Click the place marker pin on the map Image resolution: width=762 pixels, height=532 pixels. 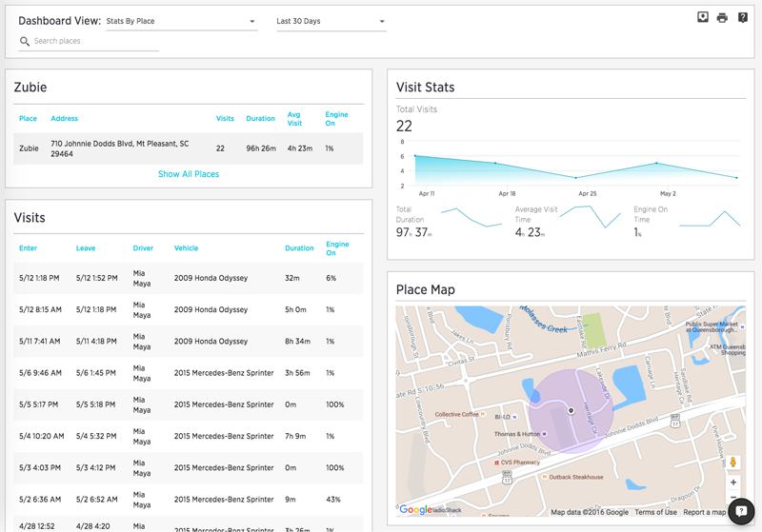click(571, 410)
